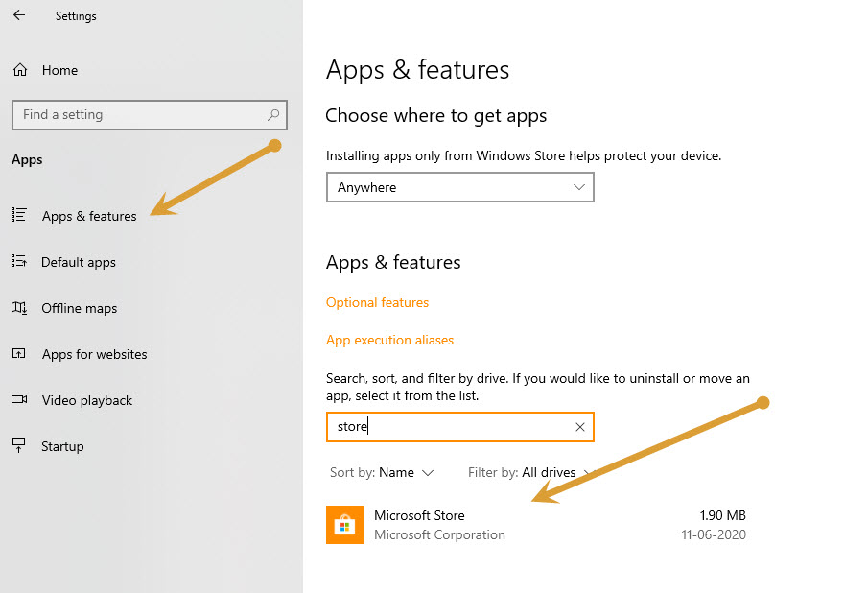The height and width of the screenshot is (593, 868).
Task: Select Default apps in sidebar
Action: coord(79,262)
